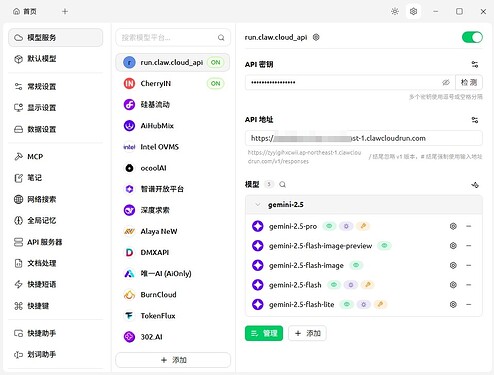The width and height of the screenshot is (494, 375).
Task: Select TokenFlux provider
Action: coord(173,316)
